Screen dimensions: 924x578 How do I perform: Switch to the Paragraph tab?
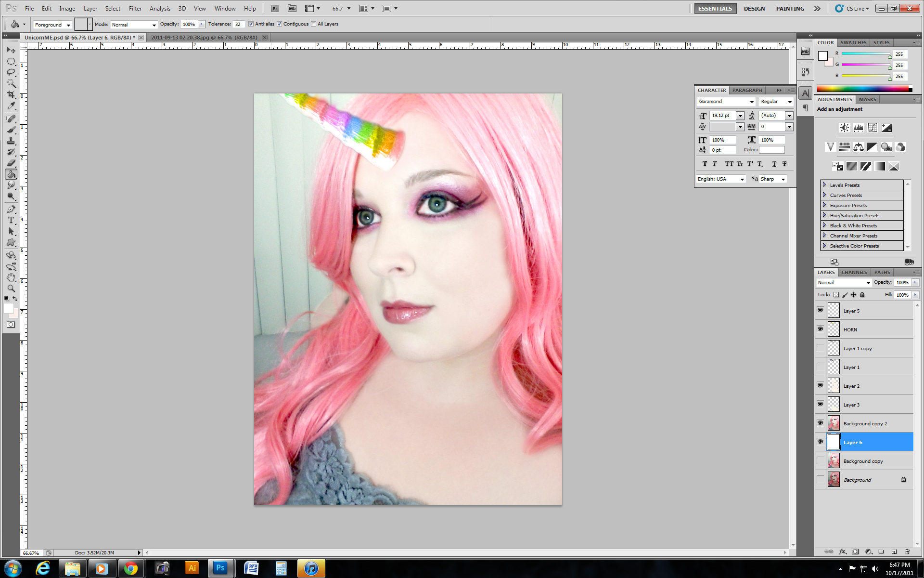coord(747,90)
